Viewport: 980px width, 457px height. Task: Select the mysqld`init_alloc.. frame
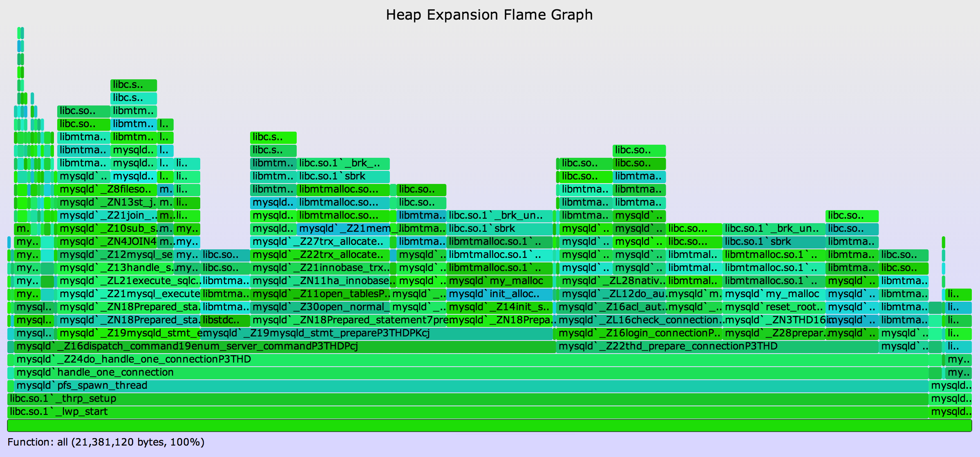tap(499, 294)
